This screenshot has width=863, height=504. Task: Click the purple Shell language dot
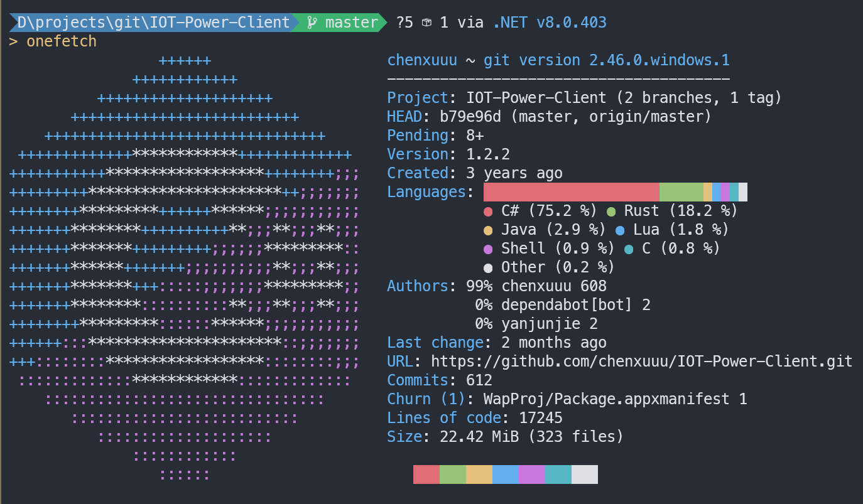pos(488,249)
